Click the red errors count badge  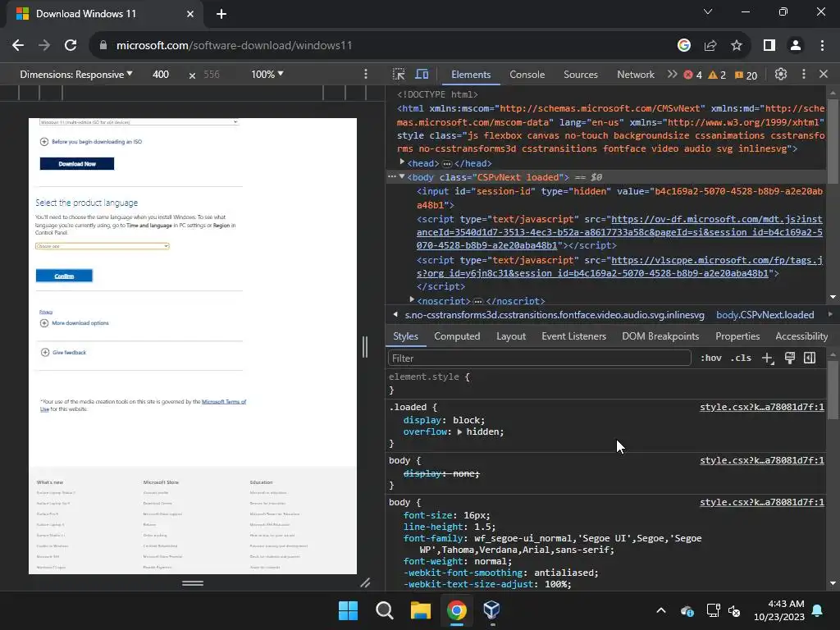click(x=692, y=75)
